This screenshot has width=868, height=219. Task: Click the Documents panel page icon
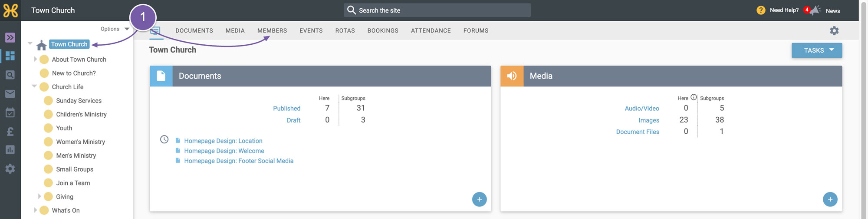pos(161,76)
